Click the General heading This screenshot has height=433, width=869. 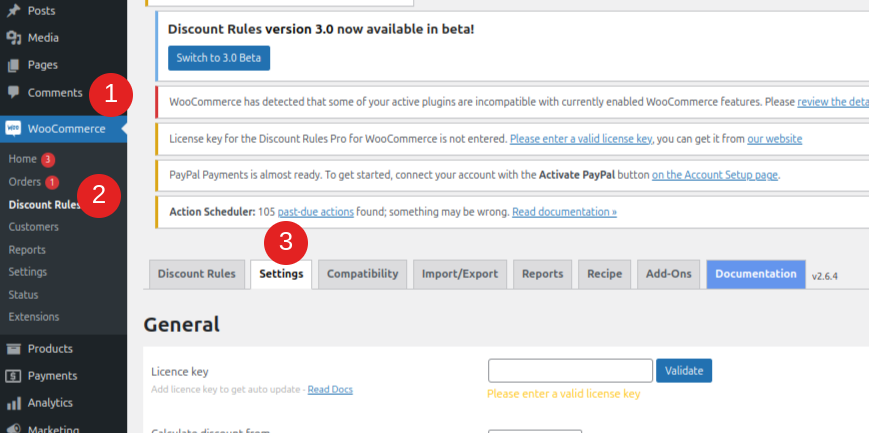(x=181, y=324)
